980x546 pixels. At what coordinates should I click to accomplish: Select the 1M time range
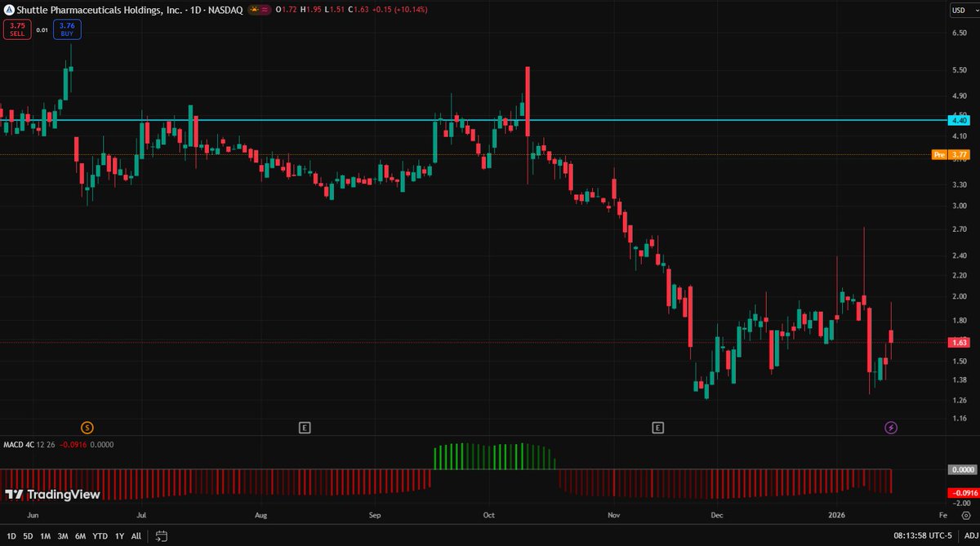pos(46,536)
